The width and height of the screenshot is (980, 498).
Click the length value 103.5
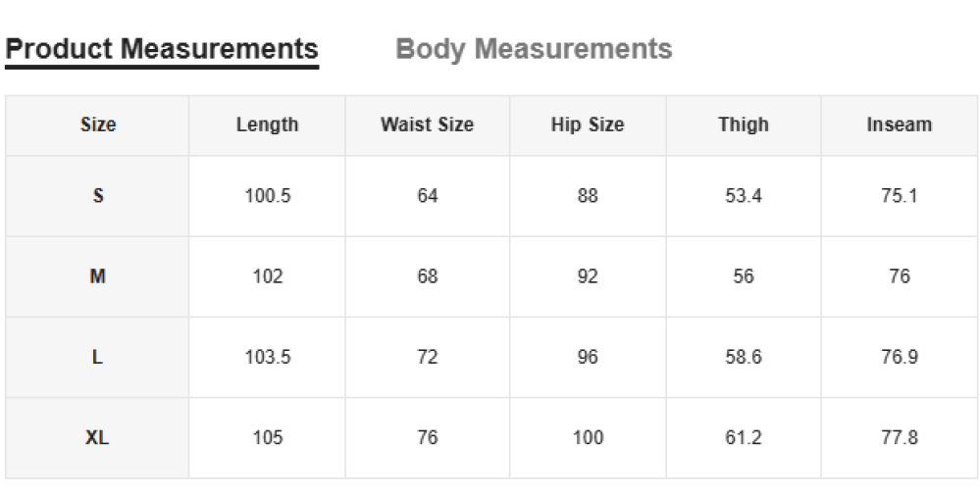(x=268, y=357)
